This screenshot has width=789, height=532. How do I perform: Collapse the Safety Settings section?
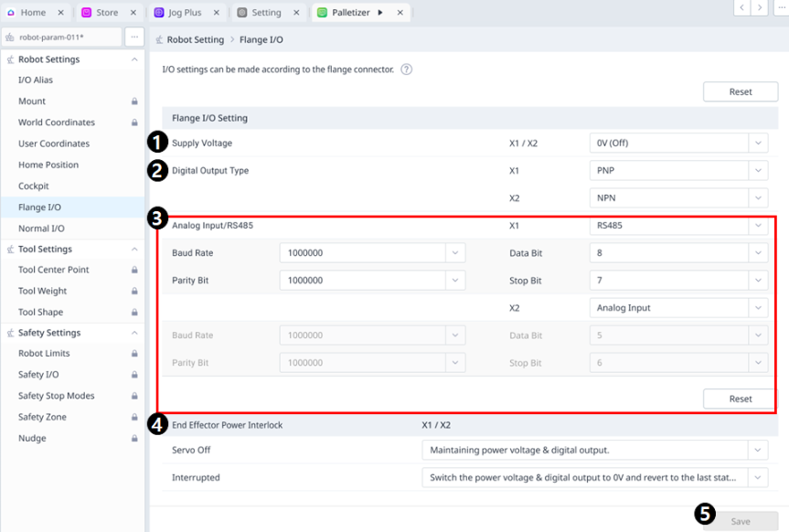click(x=134, y=333)
